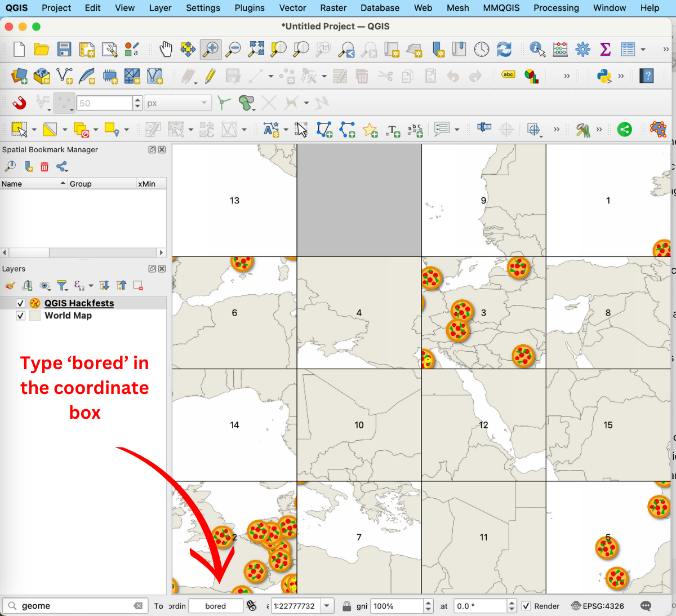Toggle visibility of QGIS Hackfests layer
Viewport: 676px width, 616px height.
coord(21,303)
